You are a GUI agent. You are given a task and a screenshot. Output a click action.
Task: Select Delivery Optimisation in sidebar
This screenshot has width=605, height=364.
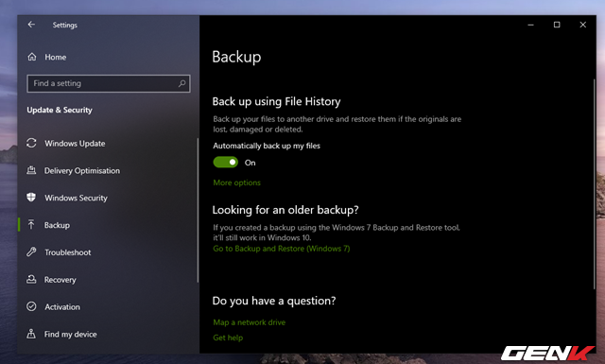click(x=82, y=170)
